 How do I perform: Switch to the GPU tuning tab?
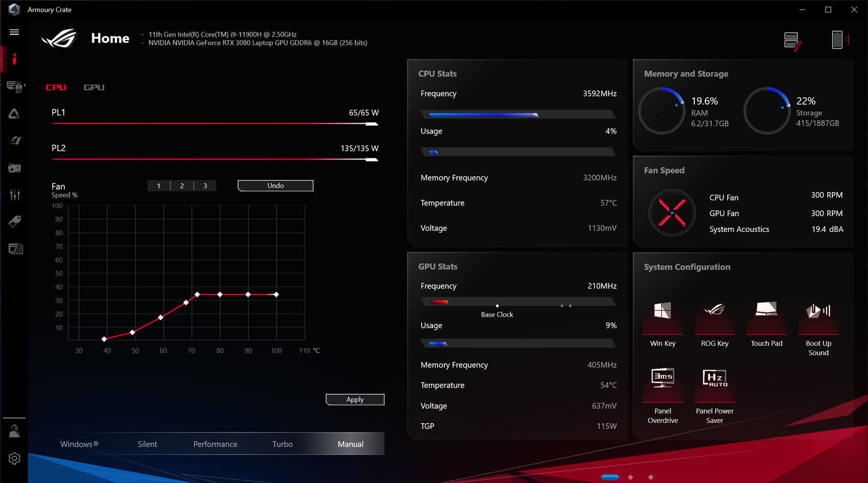pos(94,87)
